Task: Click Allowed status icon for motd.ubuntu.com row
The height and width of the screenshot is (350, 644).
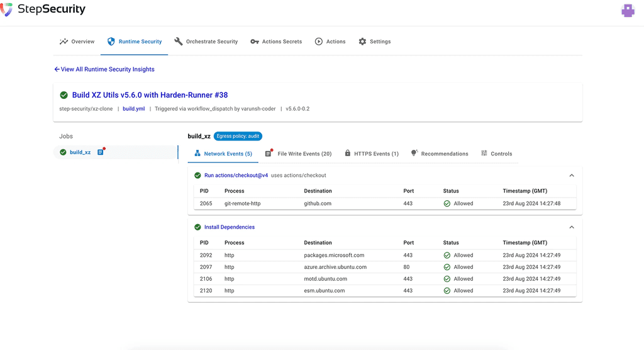Action: click(447, 279)
